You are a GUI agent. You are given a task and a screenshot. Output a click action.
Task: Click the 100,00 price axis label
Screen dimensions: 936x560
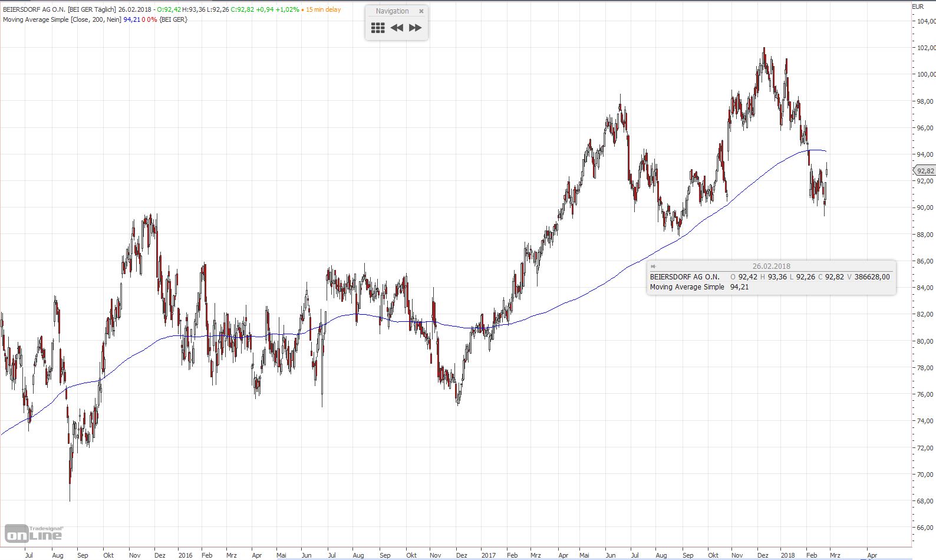pos(926,74)
